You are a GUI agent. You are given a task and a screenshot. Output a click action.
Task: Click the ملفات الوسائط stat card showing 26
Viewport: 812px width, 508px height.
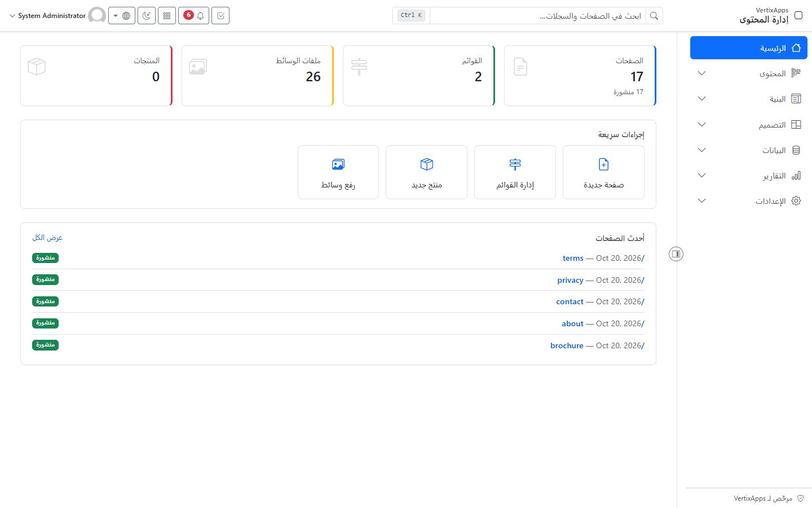[258, 76]
